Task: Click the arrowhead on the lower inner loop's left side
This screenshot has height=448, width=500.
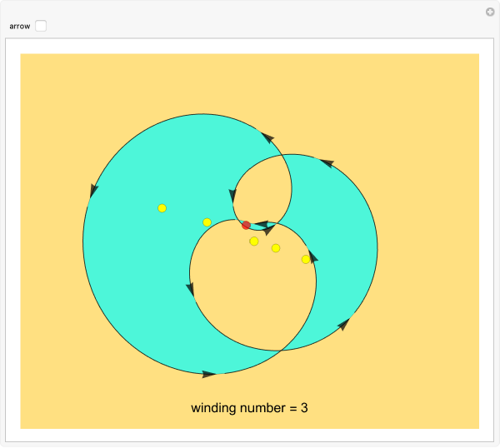Action: point(191,289)
